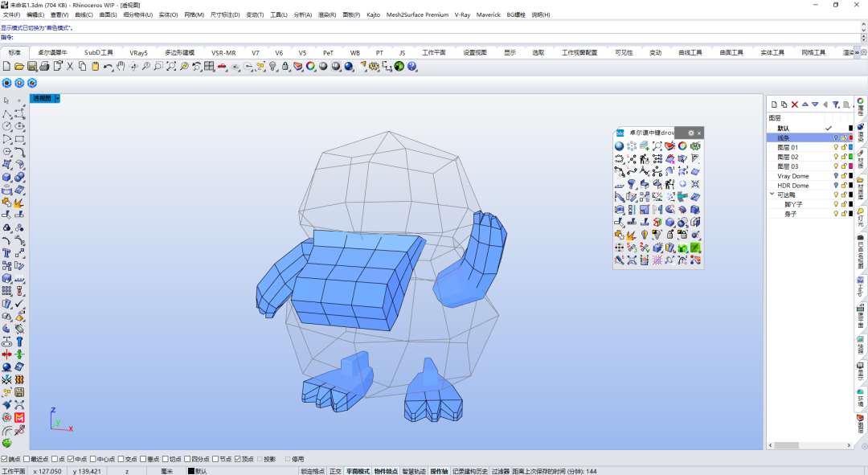Click the blue render sphere icon
Image resolution: width=868 pixels, height=475 pixels.
(x=349, y=67)
